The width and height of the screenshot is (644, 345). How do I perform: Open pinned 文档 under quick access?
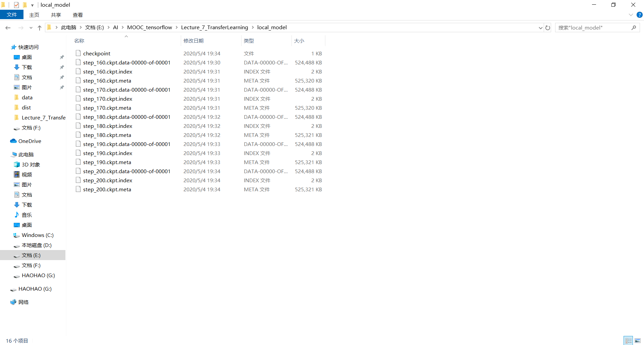[x=27, y=77]
